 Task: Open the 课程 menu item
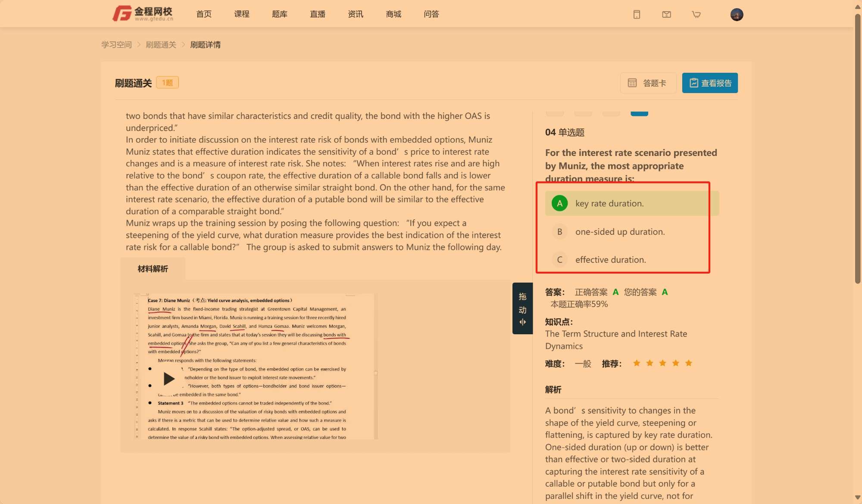(x=242, y=14)
